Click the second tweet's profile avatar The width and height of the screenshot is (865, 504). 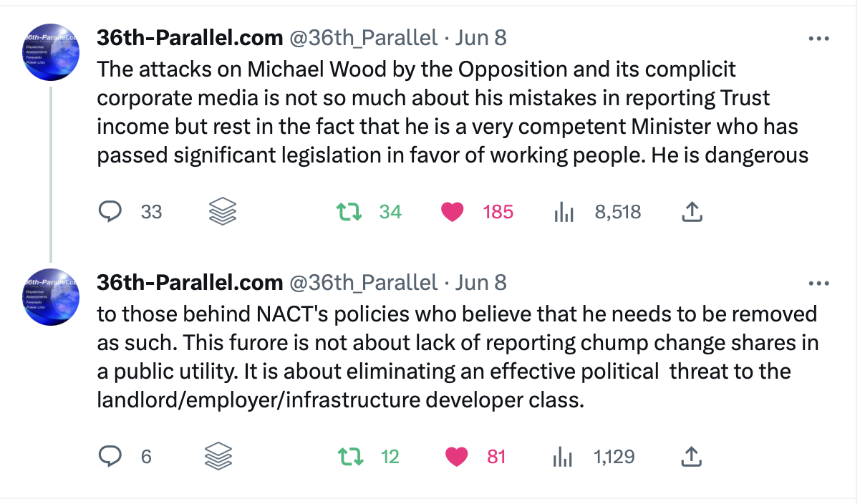tap(50, 296)
